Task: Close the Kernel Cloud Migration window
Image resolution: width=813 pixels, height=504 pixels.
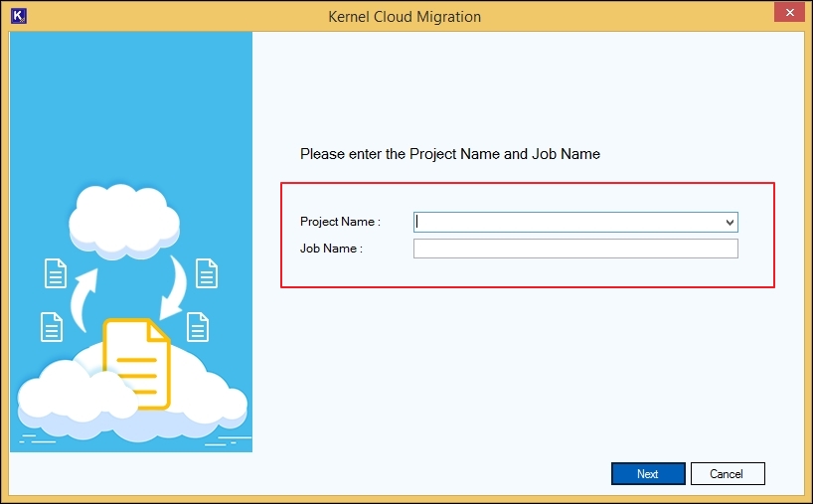Action: click(x=789, y=13)
